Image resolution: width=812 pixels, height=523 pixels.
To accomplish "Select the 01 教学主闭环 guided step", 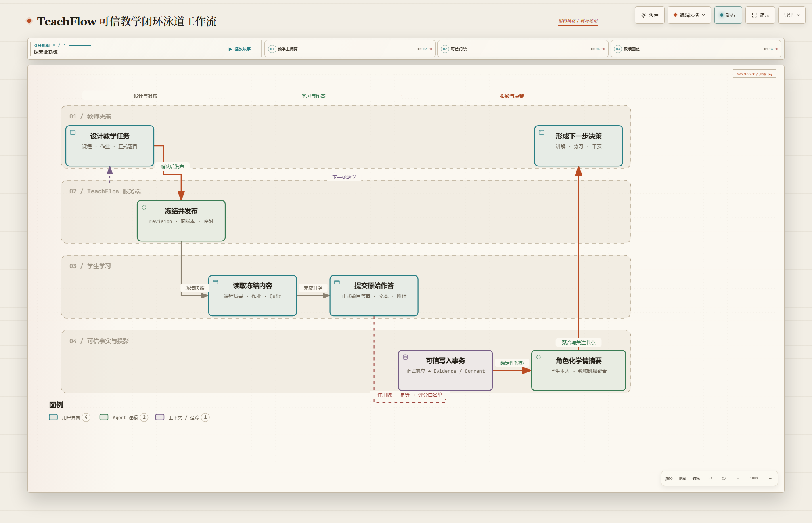I will (350, 49).
